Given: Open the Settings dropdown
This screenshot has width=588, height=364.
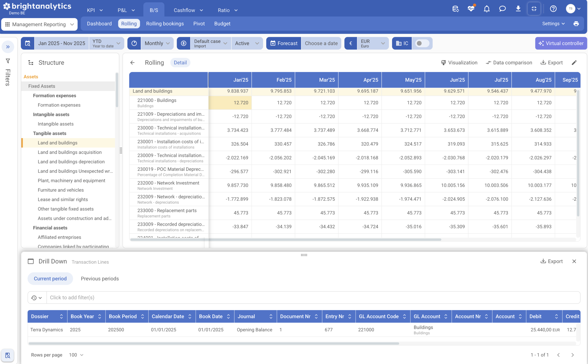Looking at the screenshot, I should point(553,24).
